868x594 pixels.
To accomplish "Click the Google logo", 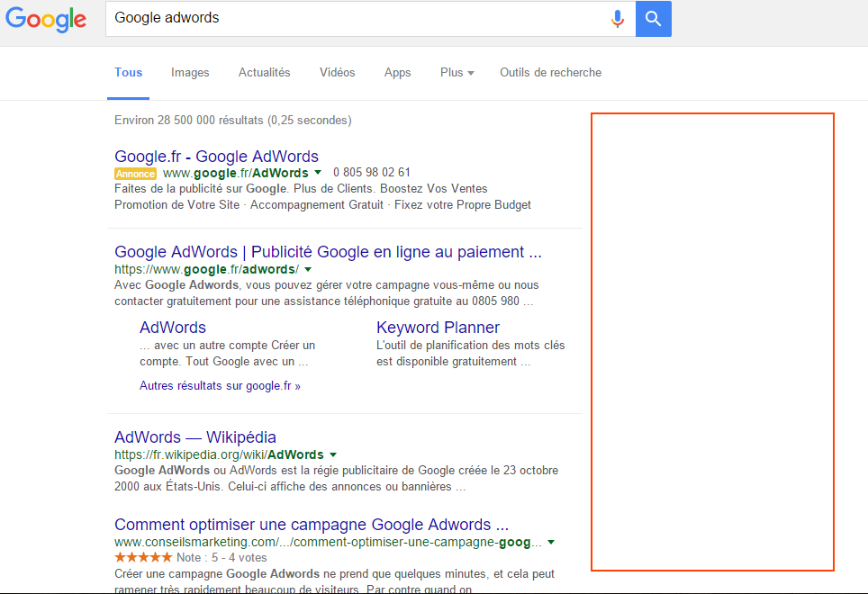I will (46, 20).
